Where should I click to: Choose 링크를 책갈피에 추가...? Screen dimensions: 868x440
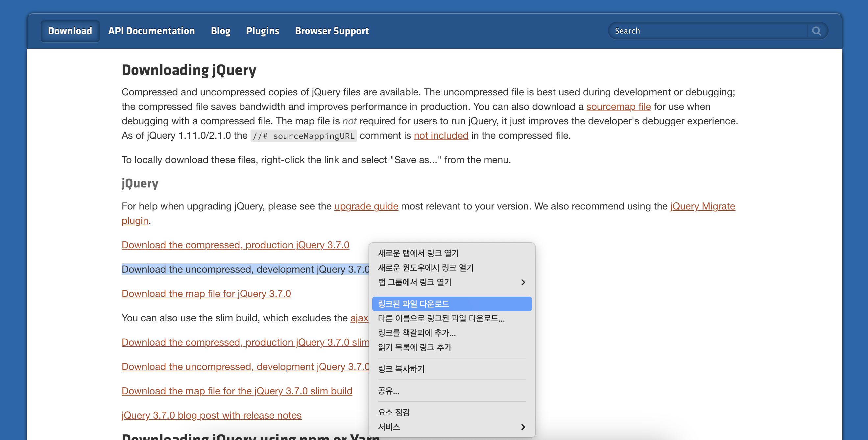coord(417,333)
